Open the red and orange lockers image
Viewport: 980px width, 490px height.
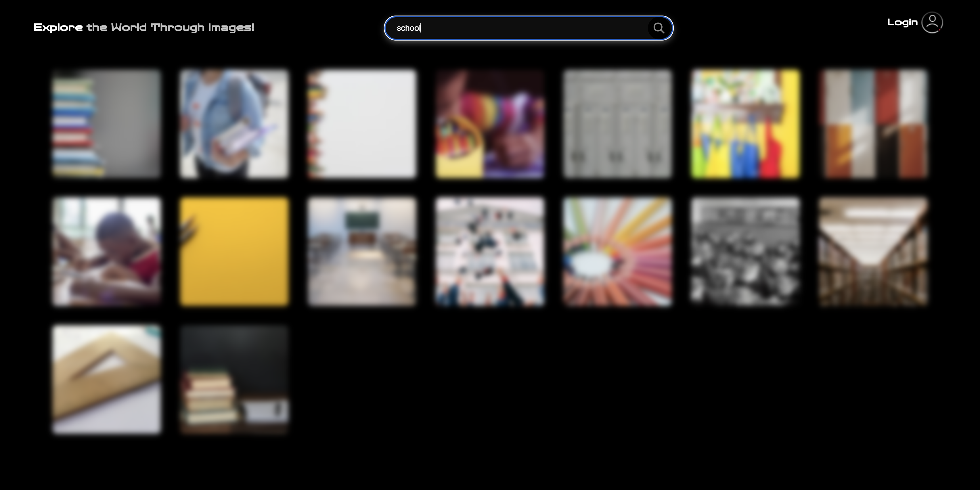coord(873,124)
